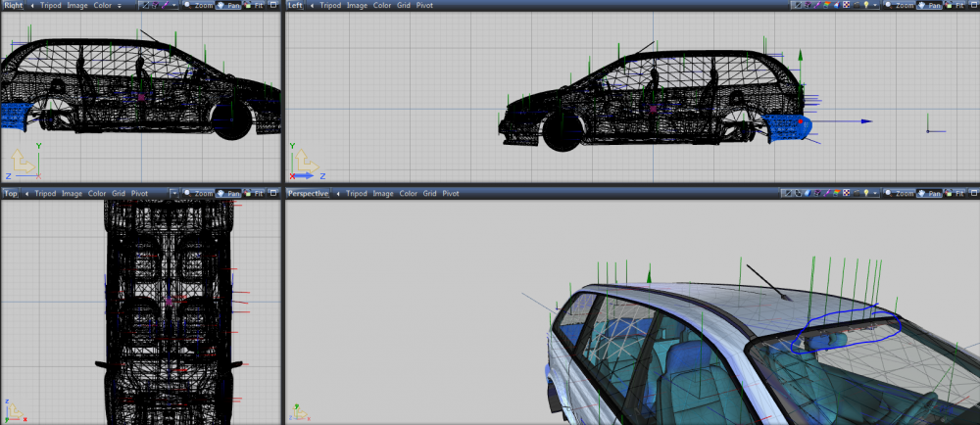Click Fit button in the Perspective viewport
980x425 pixels.
tap(955, 194)
